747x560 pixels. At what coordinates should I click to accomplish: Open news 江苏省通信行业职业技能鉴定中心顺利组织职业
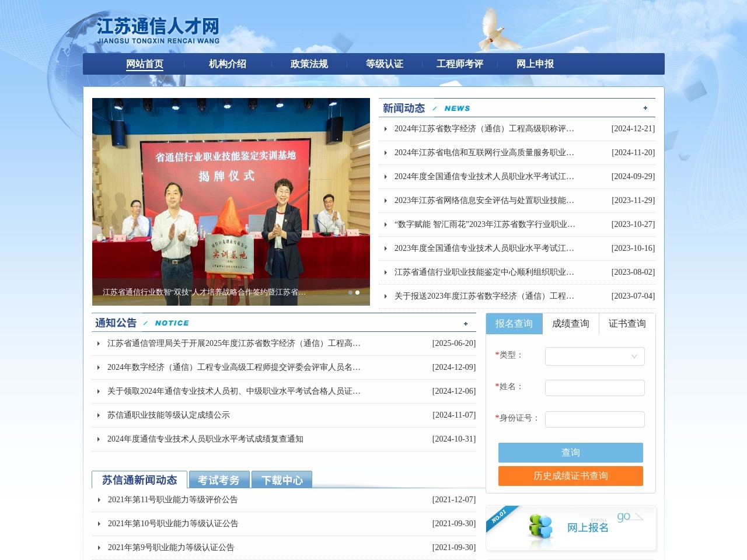(484, 272)
